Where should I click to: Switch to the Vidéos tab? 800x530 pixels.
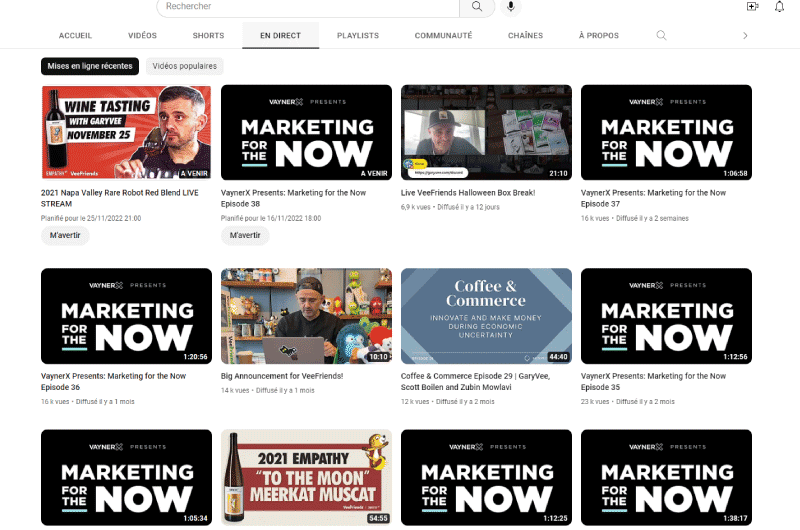tap(142, 36)
